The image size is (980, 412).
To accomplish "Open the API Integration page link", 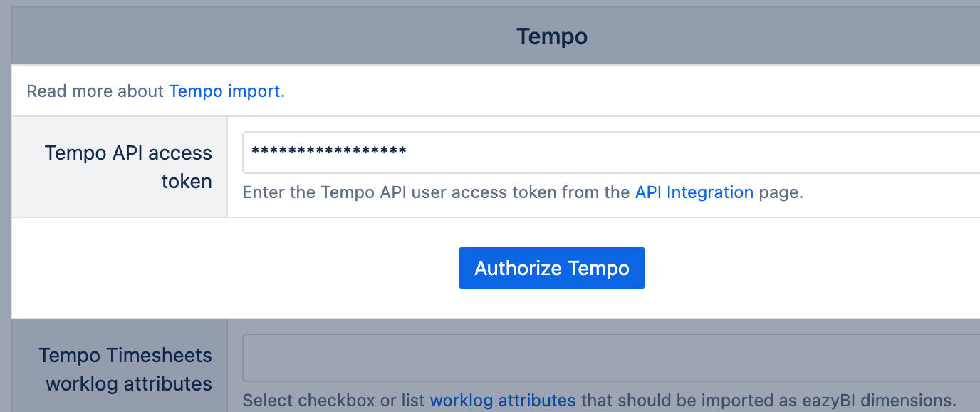I will 694,192.
